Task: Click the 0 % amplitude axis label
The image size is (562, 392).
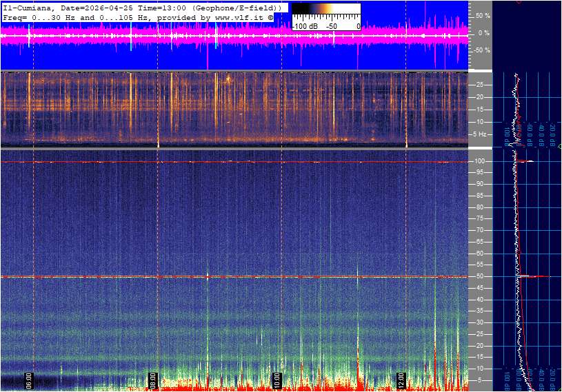Action: [484, 32]
